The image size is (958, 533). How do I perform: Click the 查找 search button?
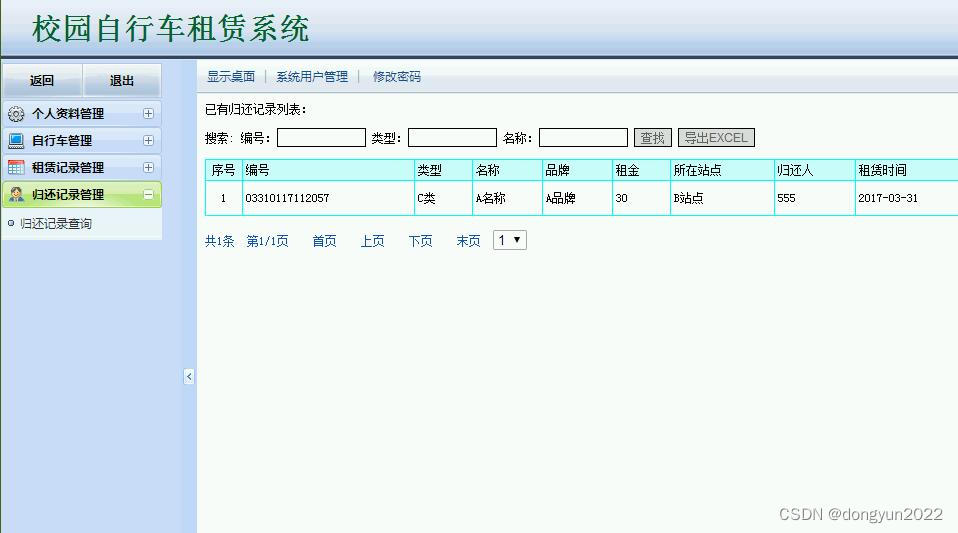coord(653,138)
